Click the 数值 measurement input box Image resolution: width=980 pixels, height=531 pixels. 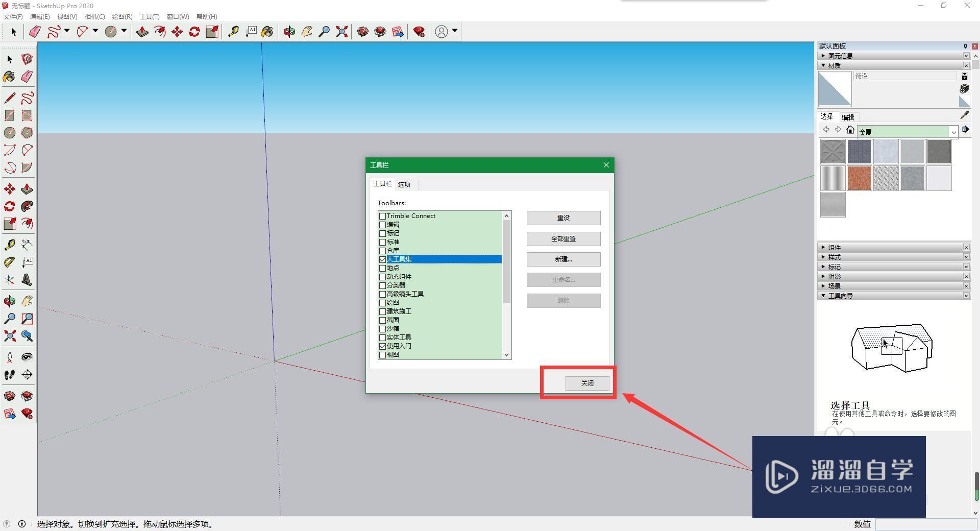point(926,524)
